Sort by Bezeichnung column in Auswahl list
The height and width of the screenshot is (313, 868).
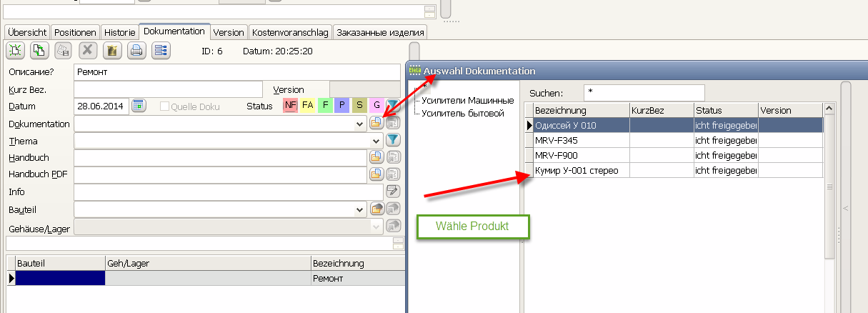[x=581, y=110]
